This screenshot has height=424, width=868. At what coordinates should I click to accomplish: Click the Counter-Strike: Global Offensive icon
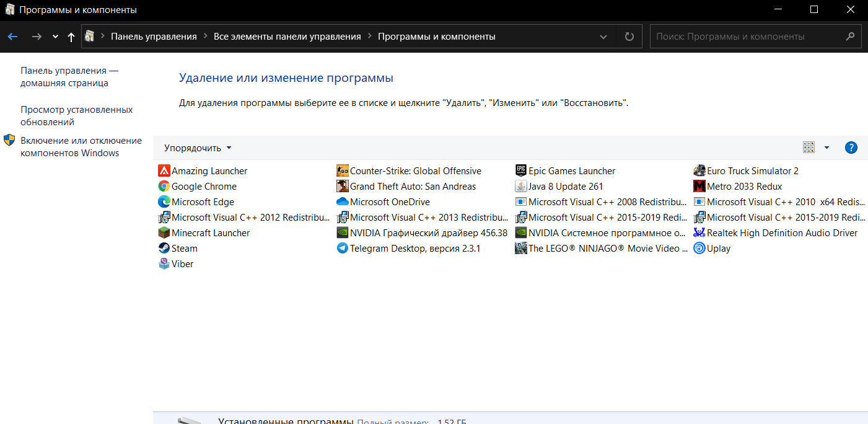tap(343, 171)
